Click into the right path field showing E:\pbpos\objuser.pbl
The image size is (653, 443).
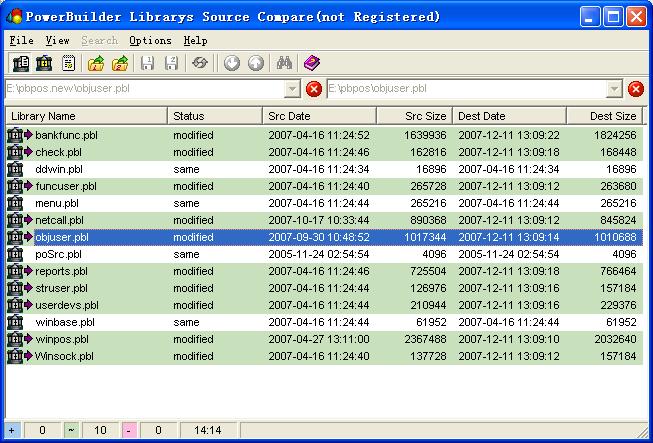[x=464, y=89]
